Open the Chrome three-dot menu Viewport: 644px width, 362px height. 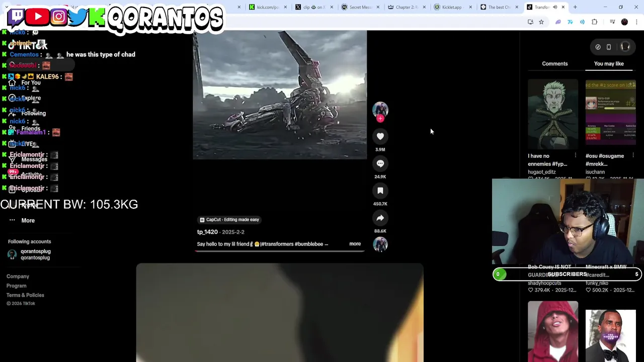637,22
